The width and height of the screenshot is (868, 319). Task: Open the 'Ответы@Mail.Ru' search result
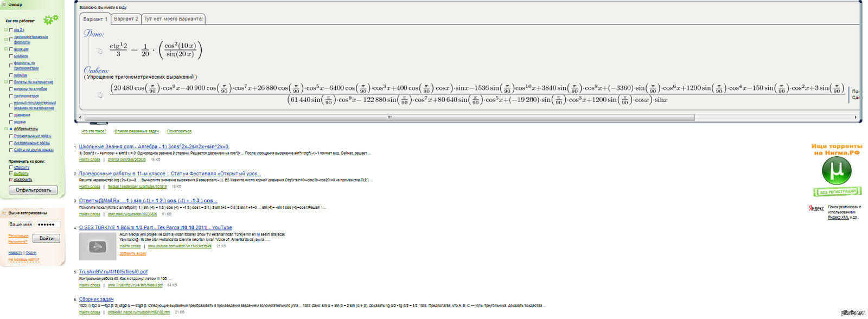click(x=148, y=201)
